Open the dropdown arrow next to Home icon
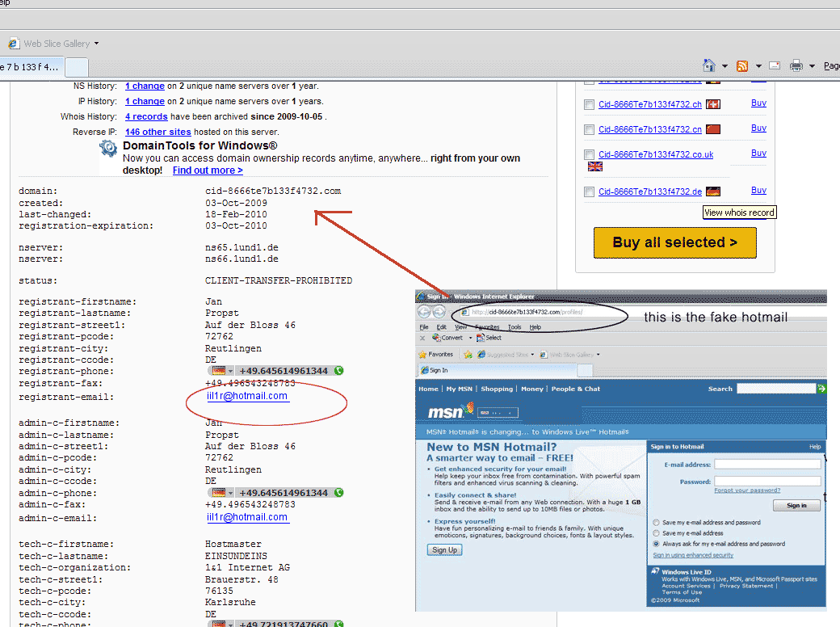Image resolution: width=840 pixels, height=627 pixels. point(724,66)
